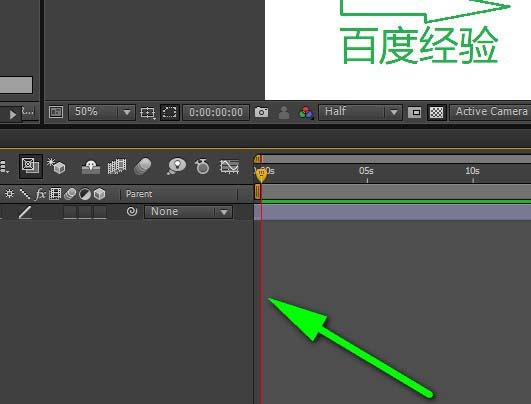531x404 pixels.
Task: Click the 05s mark on time ruler
Action: (366, 171)
